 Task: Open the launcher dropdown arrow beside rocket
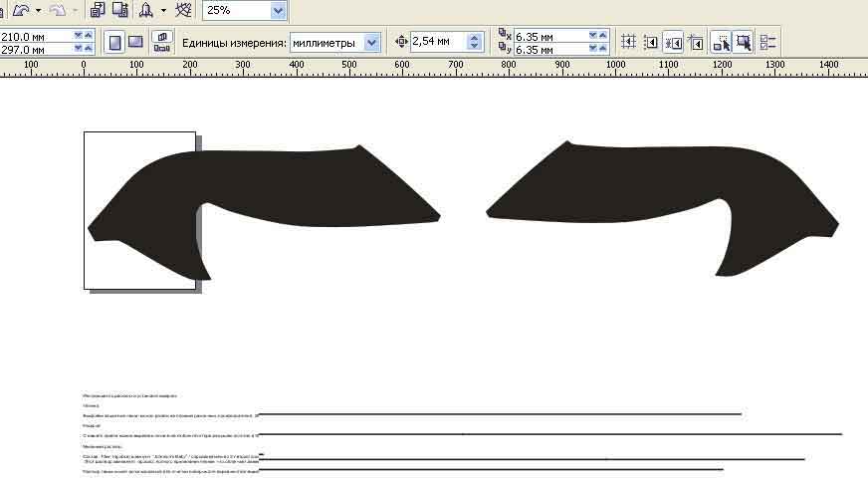[x=163, y=10]
